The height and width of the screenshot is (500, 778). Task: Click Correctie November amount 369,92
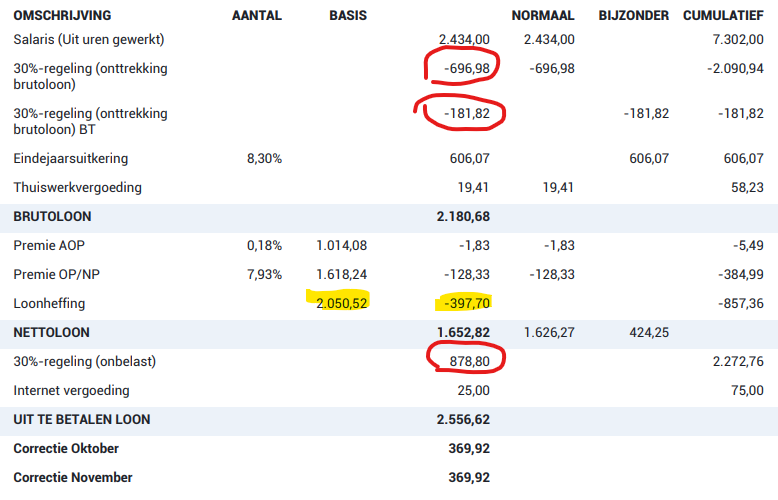pyautogui.click(x=469, y=478)
